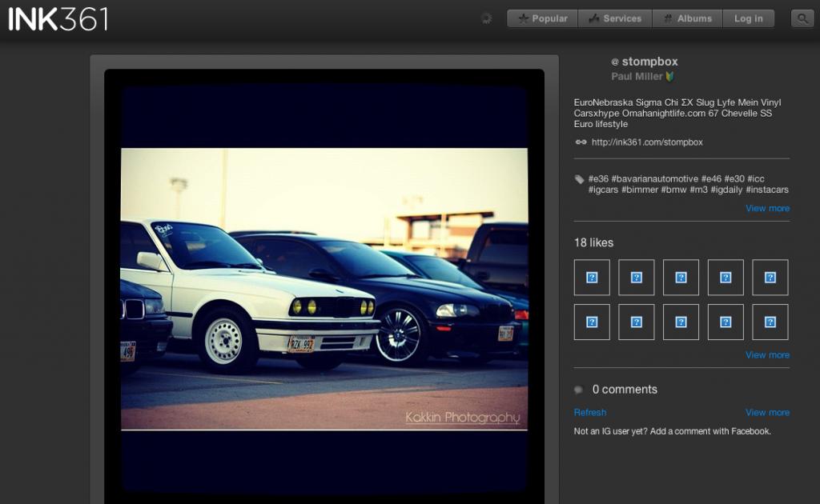
Task: Open the Popular tab
Action: (542, 18)
